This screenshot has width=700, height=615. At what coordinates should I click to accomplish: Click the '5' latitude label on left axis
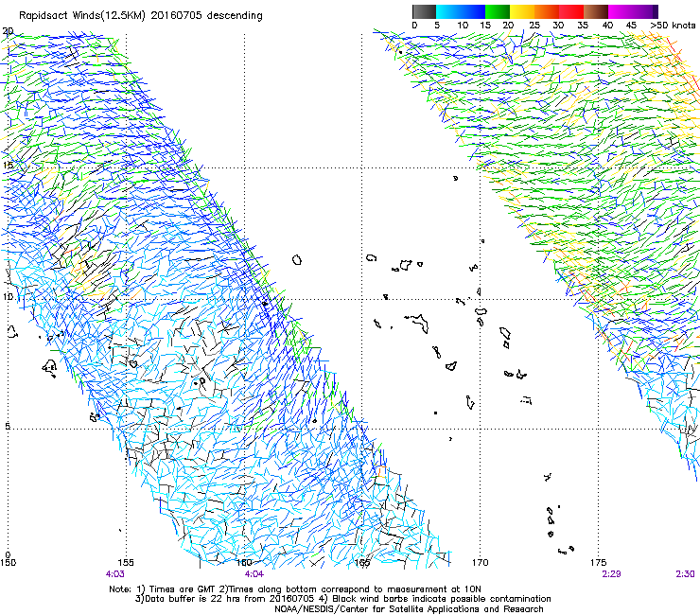[x=8, y=426]
